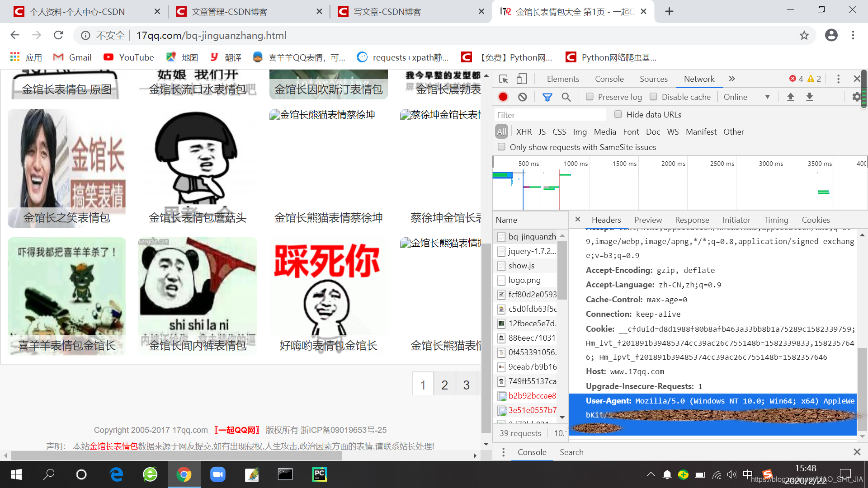This screenshot has height=488, width=868.
Task: Clear all network requests
Action: pyautogui.click(x=523, y=97)
